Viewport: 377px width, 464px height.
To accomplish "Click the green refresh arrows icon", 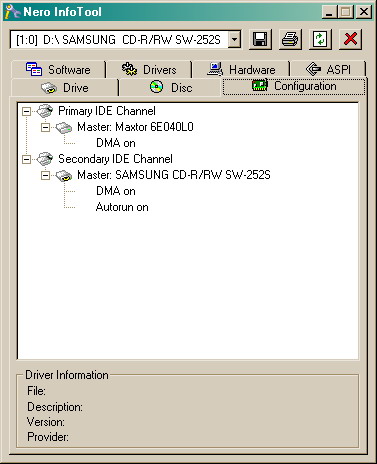I will pyautogui.click(x=320, y=39).
